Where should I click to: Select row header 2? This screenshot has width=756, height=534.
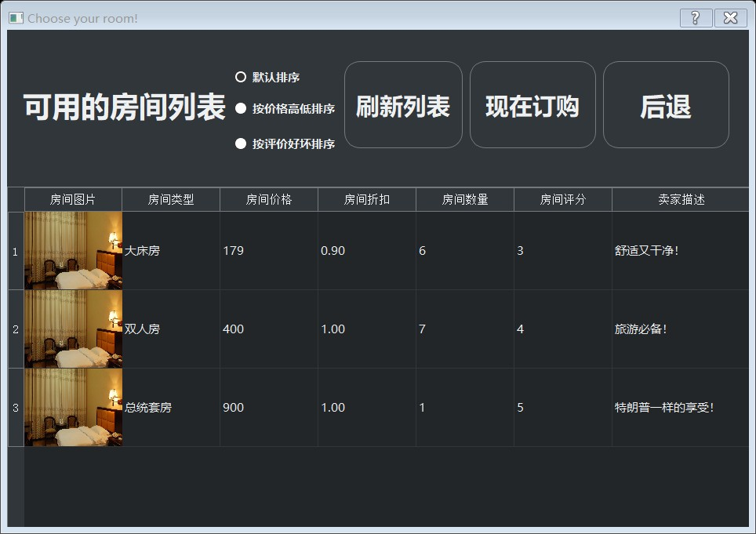point(16,329)
